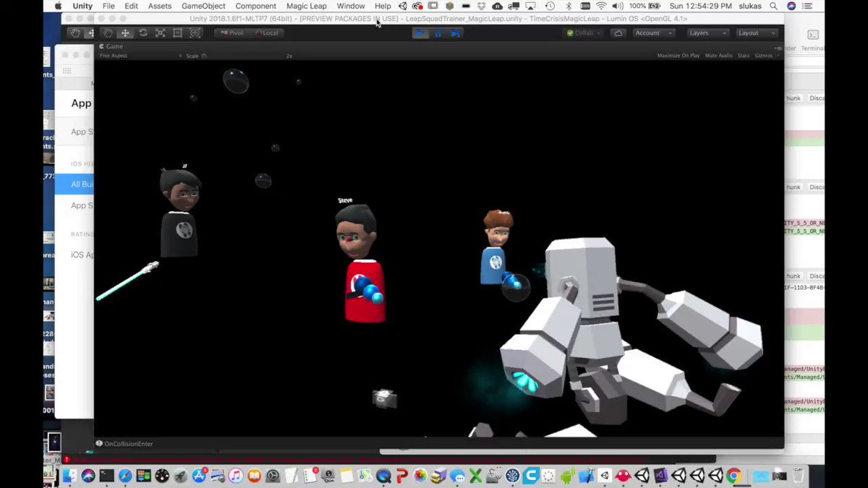868x488 pixels.
Task: Click the Bluetooth icon in menu bar
Action: pyautogui.click(x=569, y=6)
